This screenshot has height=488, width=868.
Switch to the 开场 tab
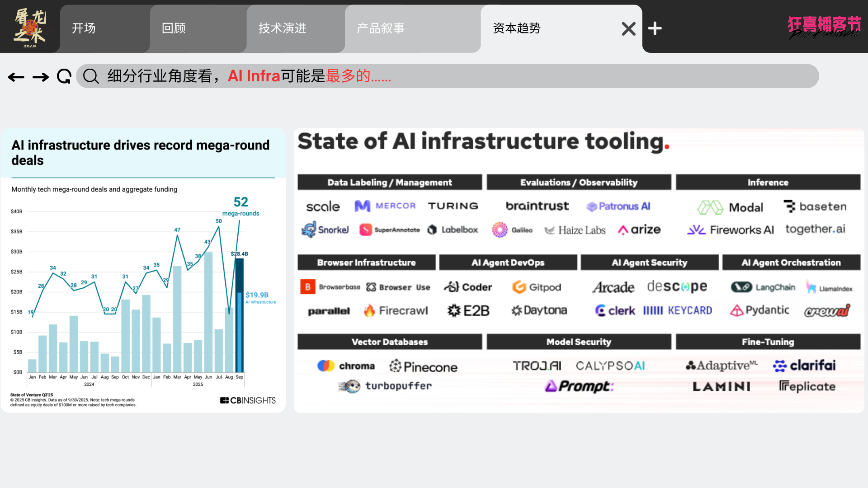[x=84, y=28]
